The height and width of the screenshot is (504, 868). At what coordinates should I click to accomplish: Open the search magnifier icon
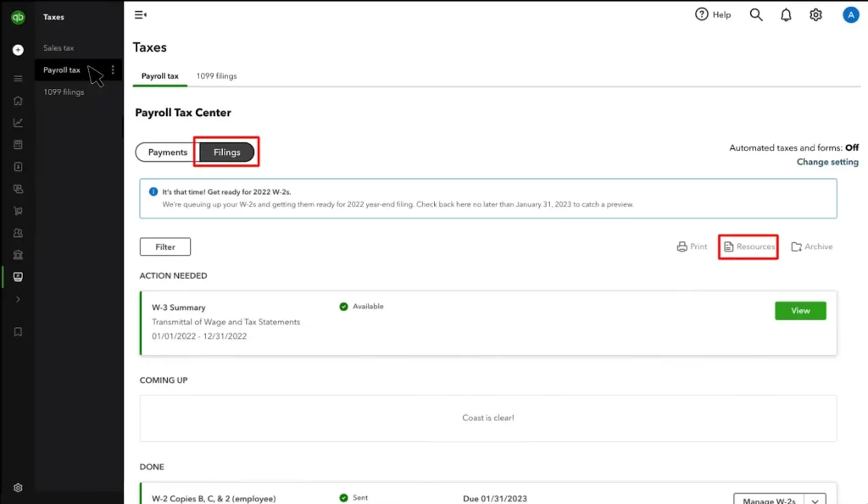click(x=756, y=14)
